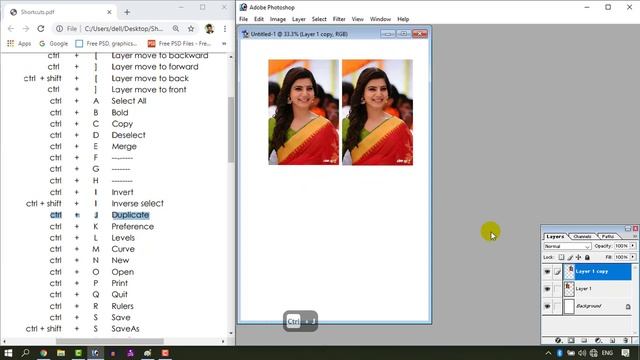Lock image pixels brush icon
This screenshot has width=640, height=360.
[x=570, y=258]
